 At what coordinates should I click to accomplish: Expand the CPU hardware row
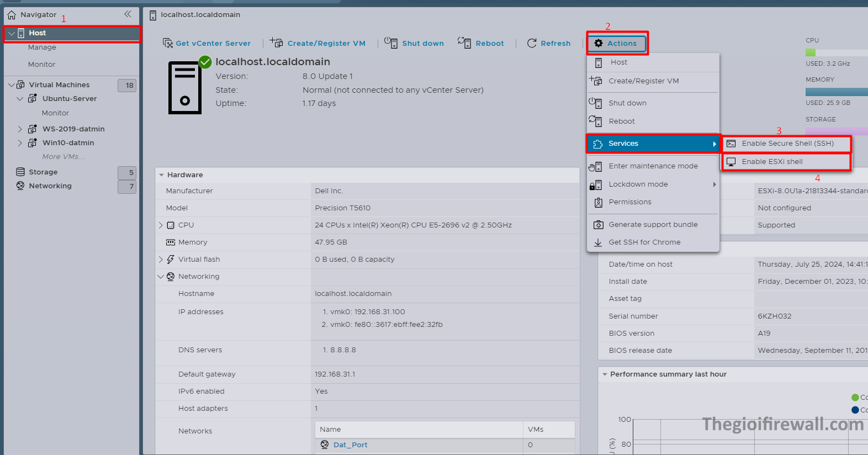point(161,225)
